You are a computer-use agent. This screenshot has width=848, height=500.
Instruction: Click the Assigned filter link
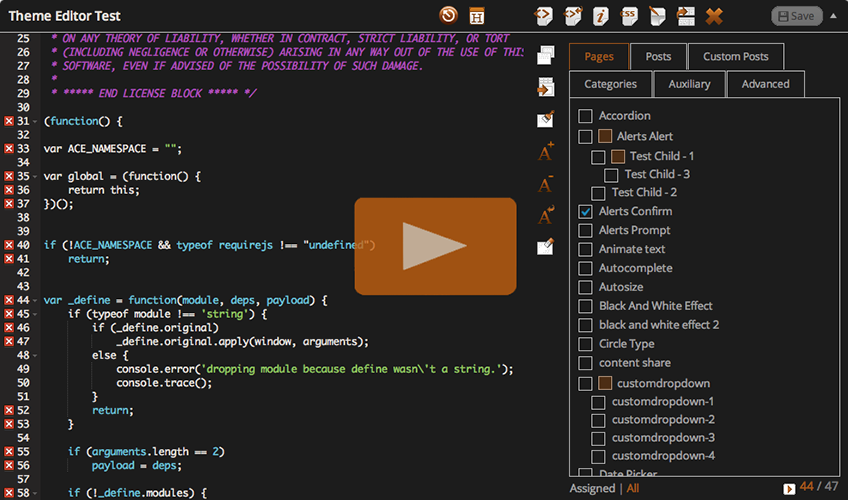tap(594, 488)
